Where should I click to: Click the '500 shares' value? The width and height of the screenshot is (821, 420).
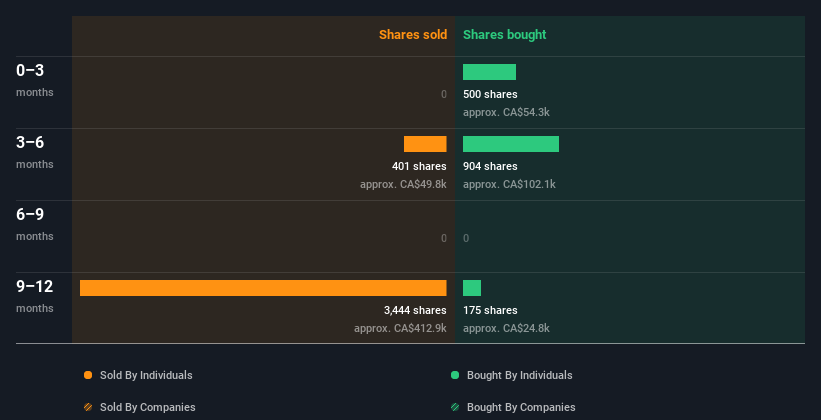pos(490,94)
